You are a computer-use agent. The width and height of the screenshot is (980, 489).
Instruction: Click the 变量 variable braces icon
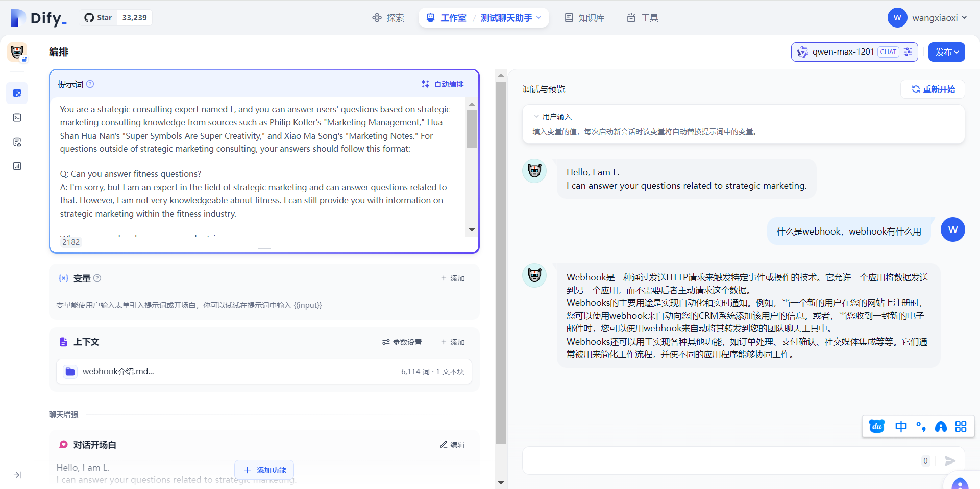click(63, 278)
